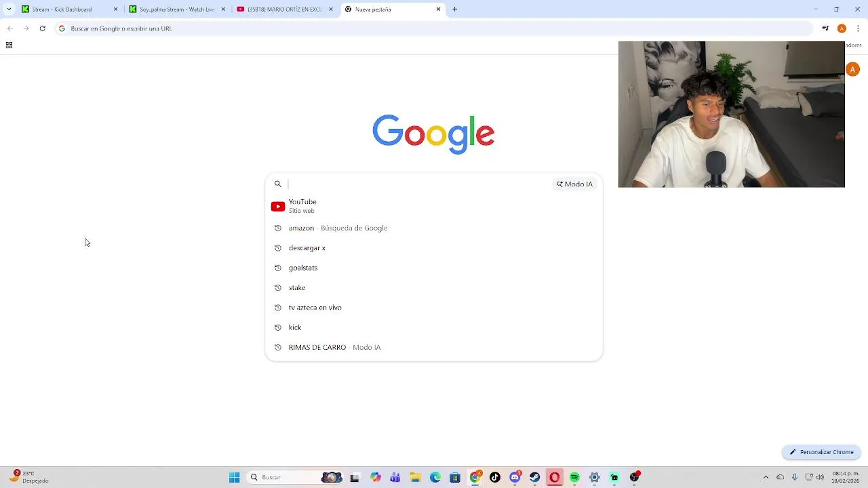Open the clock and date 08:14 p. m.
Image resolution: width=868 pixels, height=488 pixels.
point(846,477)
